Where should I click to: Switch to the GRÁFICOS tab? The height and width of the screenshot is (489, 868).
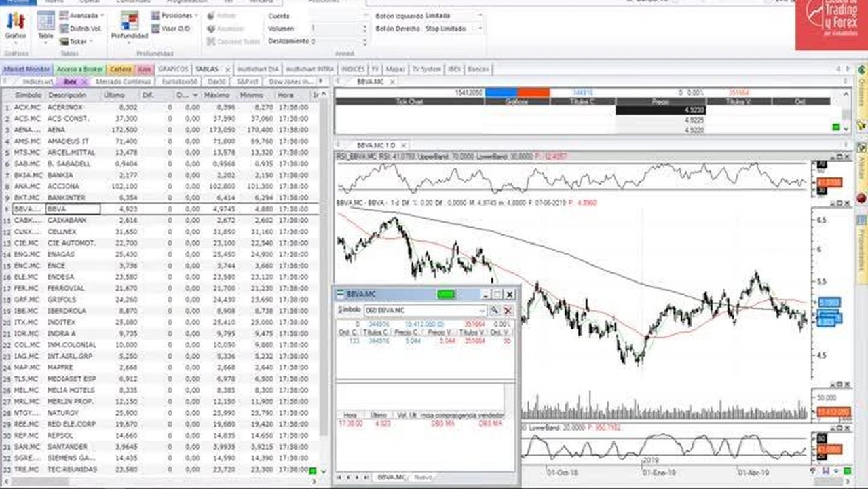point(174,69)
